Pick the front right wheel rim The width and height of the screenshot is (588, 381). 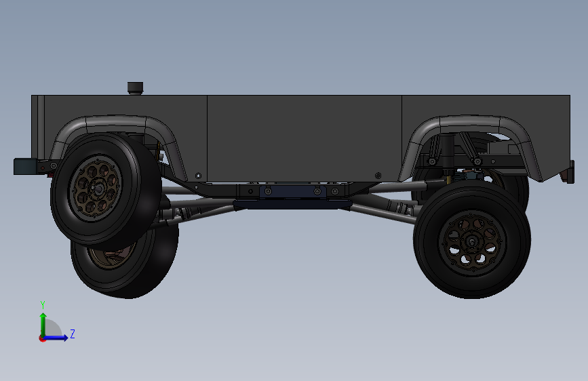pos(472,243)
